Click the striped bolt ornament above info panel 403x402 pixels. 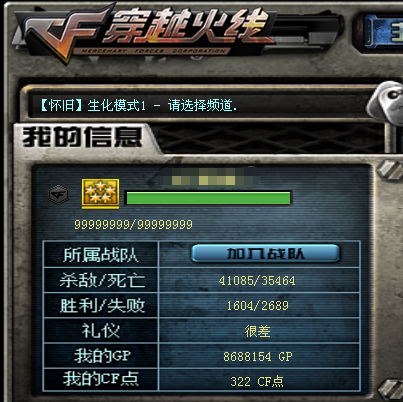tap(390, 171)
